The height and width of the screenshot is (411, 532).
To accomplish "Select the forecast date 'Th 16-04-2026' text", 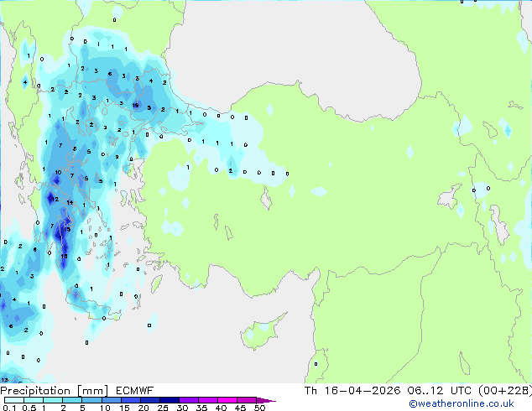I will coord(352,391).
